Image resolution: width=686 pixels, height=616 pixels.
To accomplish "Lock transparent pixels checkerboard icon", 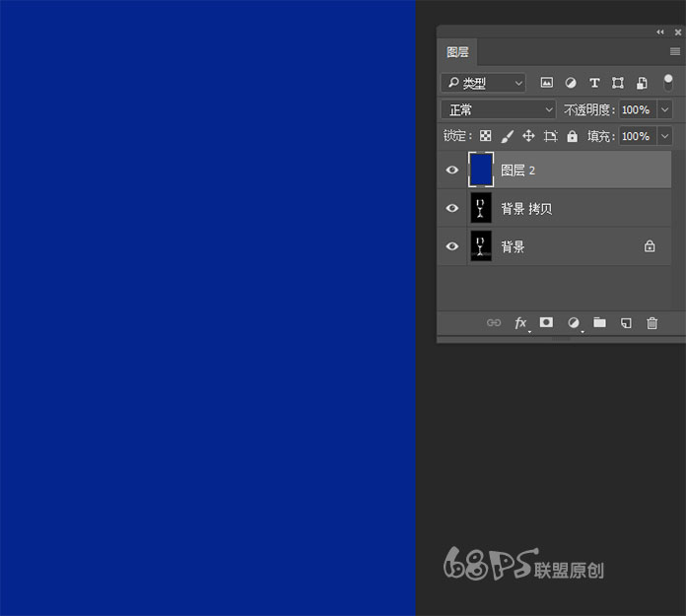I will (485, 136).
